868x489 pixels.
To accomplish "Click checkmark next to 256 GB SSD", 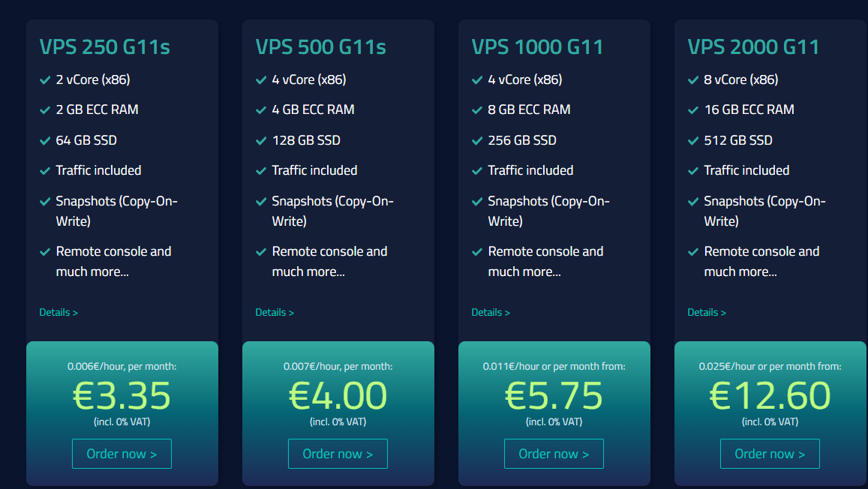I will click(477, 141).
